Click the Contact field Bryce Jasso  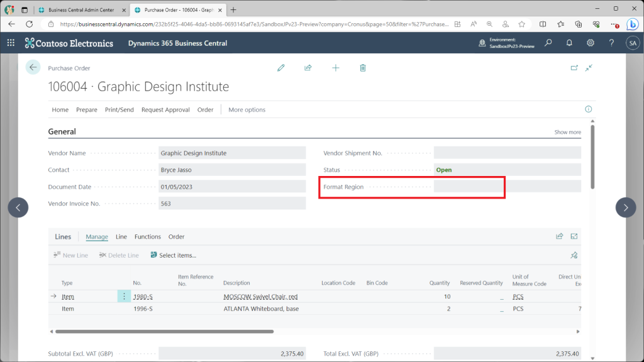click(232, 170)
